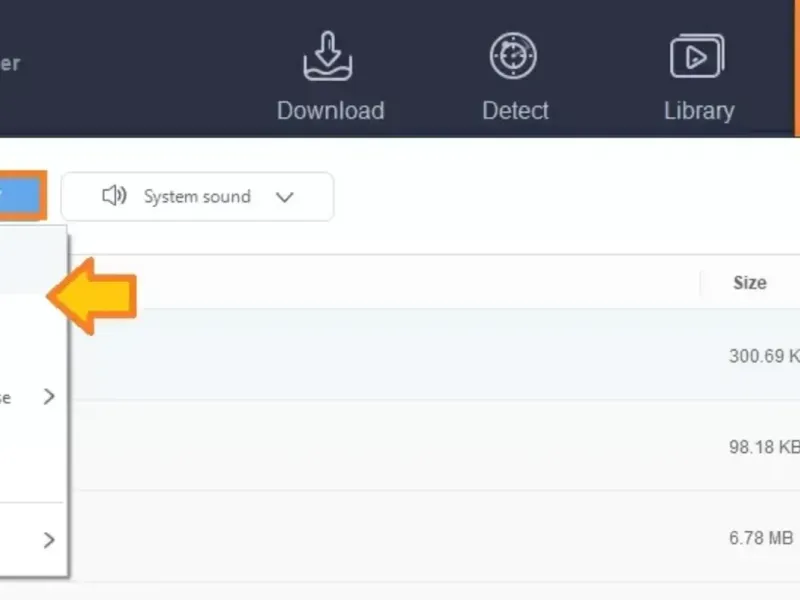Screen dimensions: 800x600
Task: Go to the Library tab label
Action: point(698,110)
